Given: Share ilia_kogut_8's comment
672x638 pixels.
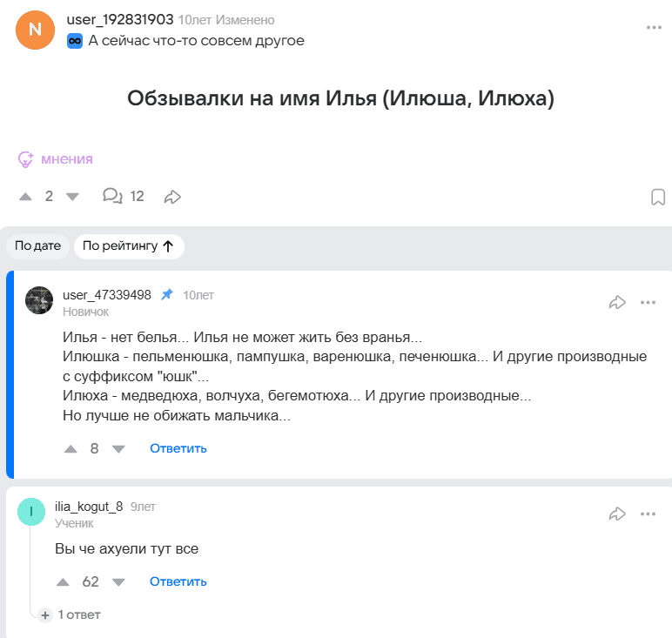Looking at the screenshot, I should 617,514.
